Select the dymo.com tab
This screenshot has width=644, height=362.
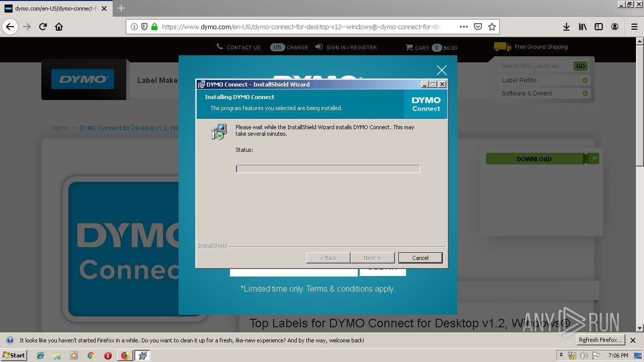pos(56,9)
